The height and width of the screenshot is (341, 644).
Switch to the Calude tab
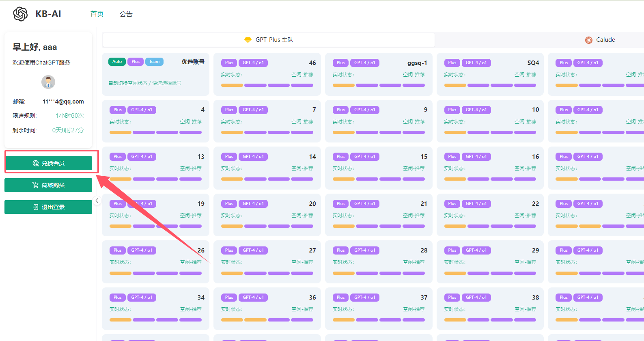[x=600, y=40]
